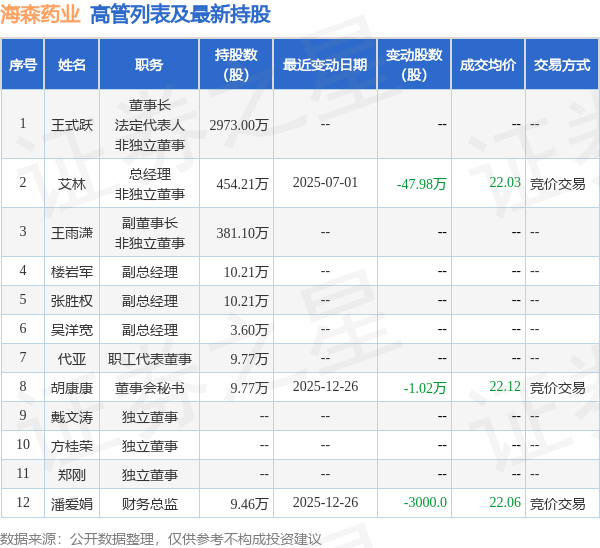Click the change value -1.02万
The width and height of the screenshot is (600, 548).
tap(425, 388)
